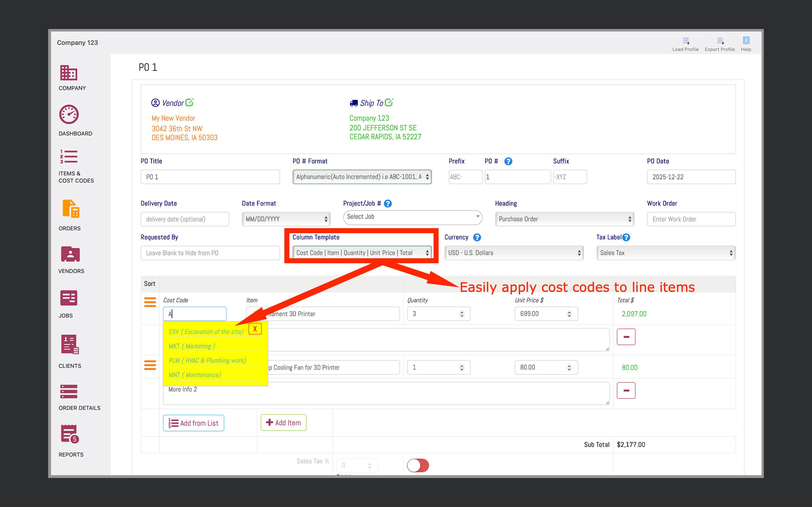This screenshot has height=507, width=812.
Task: Click the Add Item button
Action: point(283,423)
